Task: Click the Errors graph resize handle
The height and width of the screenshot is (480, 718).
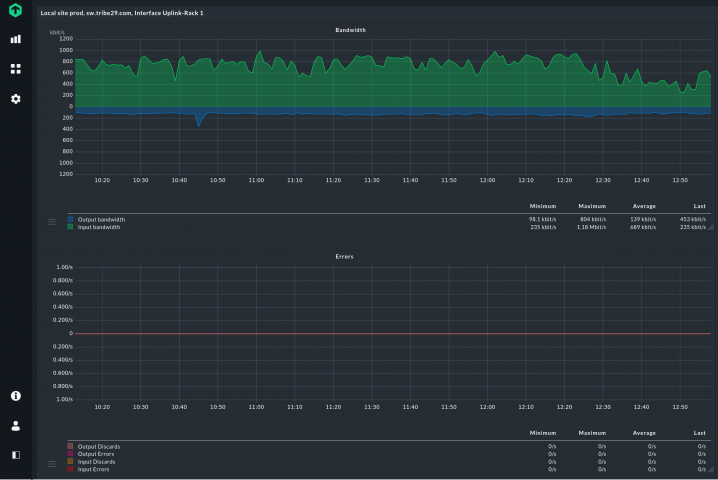Action: (x=711, y=471)
